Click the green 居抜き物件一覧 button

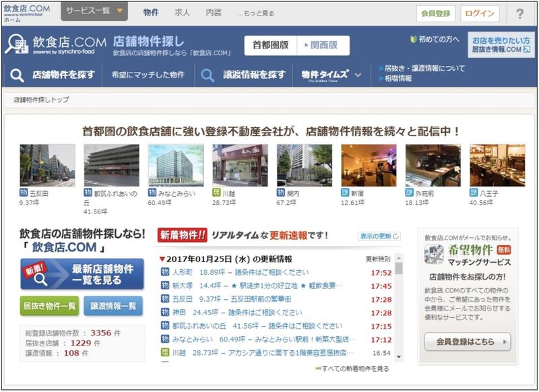tap(49, 306)
